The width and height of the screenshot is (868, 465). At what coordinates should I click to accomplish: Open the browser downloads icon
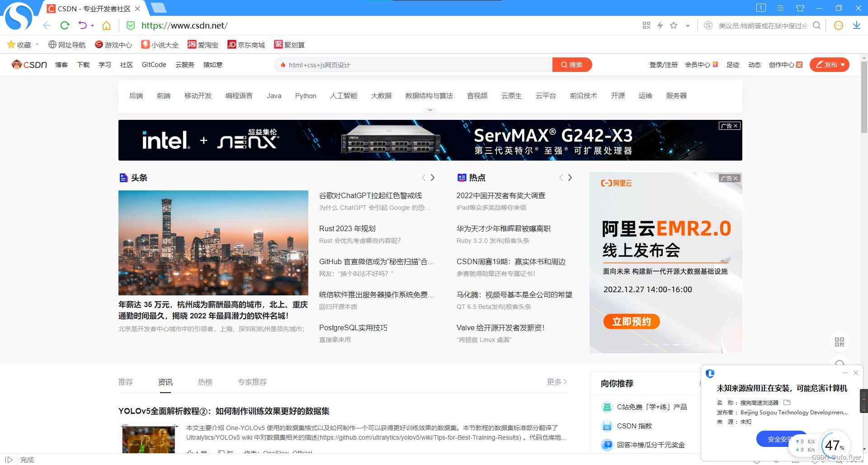tap(856, 25)
